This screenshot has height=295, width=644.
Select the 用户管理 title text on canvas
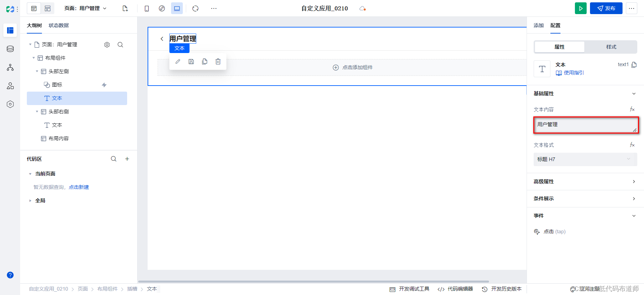click(183, 39)
